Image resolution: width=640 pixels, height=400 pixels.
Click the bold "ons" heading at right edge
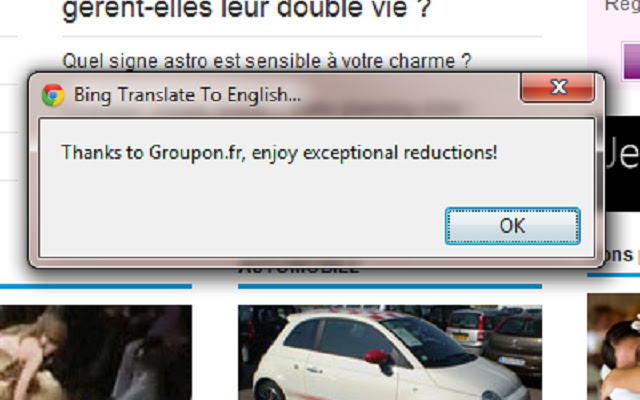pyautogui.click(x=618, y=255)
